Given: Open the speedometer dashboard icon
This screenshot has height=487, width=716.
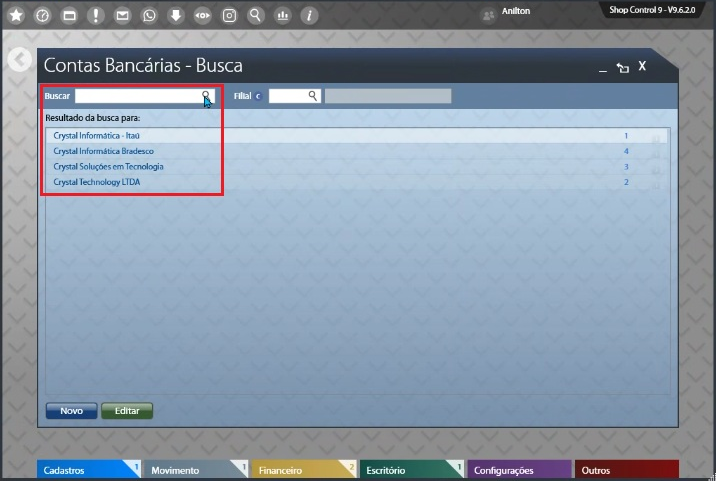Looking at the screenshot, I should tap(42, 16).
